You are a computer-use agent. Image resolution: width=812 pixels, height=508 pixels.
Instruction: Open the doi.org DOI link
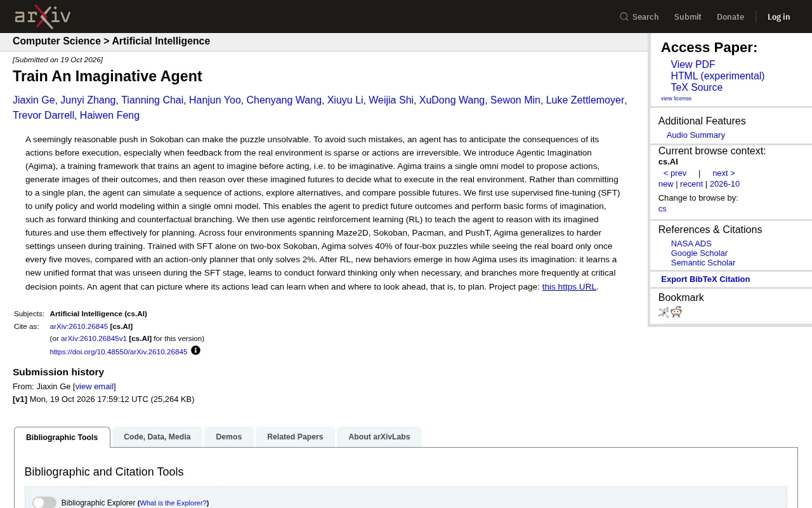(119, 352)
